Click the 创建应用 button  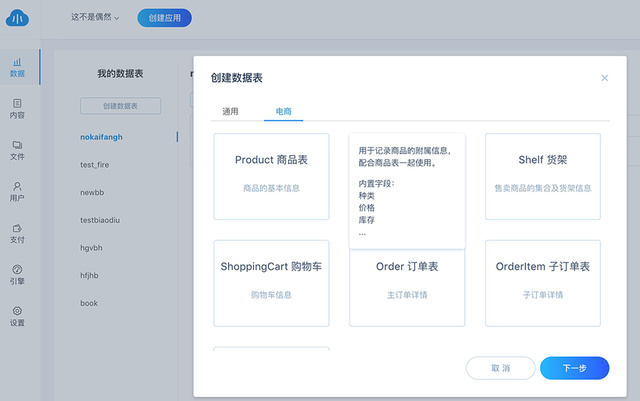[x=164, y=18]
